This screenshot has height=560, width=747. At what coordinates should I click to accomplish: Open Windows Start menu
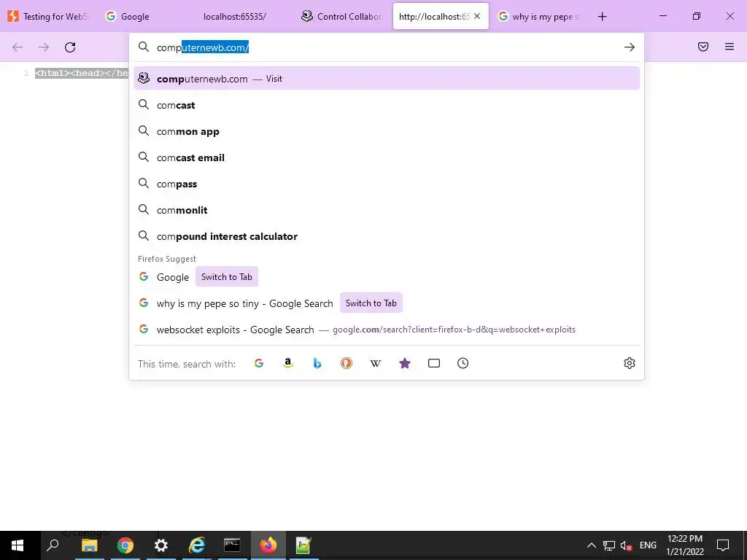tap(18, 545)
